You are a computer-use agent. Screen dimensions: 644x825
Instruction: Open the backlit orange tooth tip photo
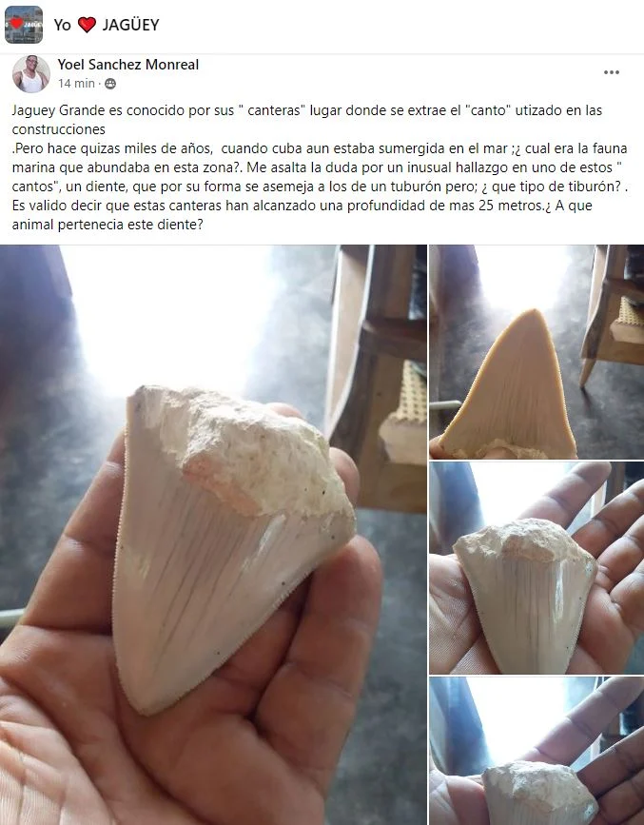coord(537,351)
